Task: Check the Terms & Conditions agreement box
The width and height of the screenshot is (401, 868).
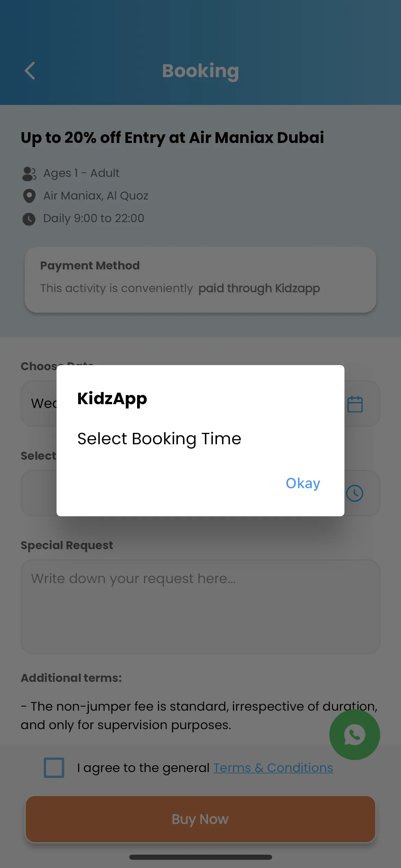Action: click(54, 768)
